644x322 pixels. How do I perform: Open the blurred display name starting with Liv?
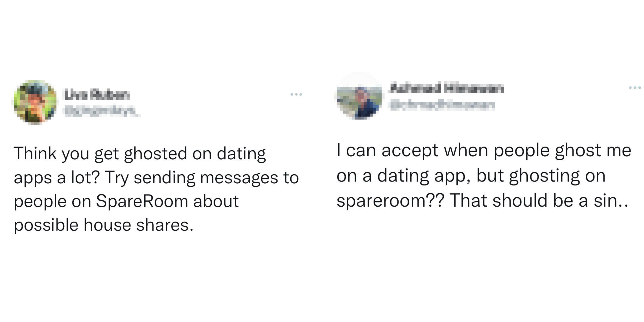pos(97,95)
